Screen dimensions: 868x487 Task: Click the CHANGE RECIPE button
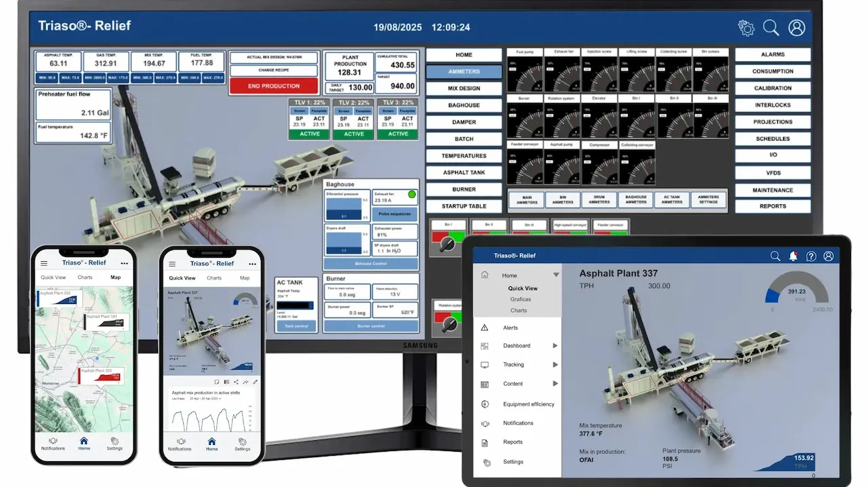click(274, 71)
